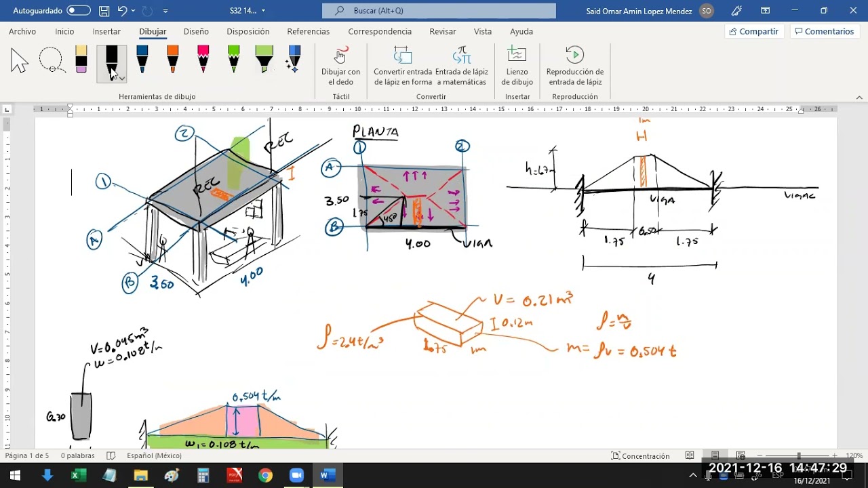This screenshot has height=488, width=868.
Task: Switch to the Insertar tab
Action: [x=106, y=31]
